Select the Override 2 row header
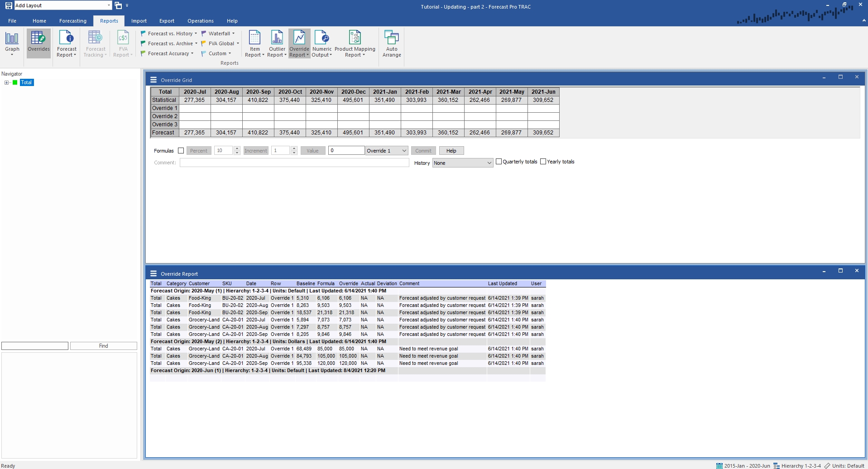 coord(165,116)
